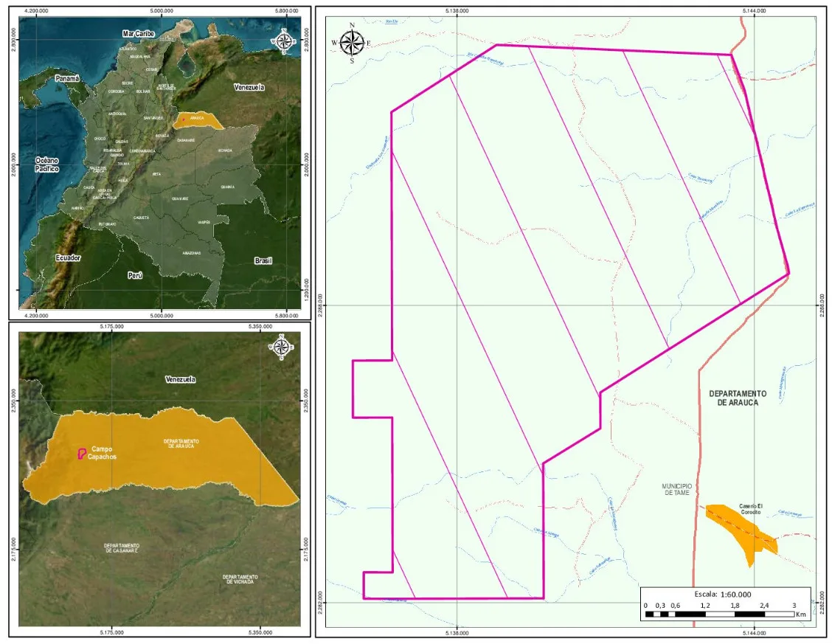Click the Ecuador label
This screenshot has width=832, height=644.
point(69,257)
